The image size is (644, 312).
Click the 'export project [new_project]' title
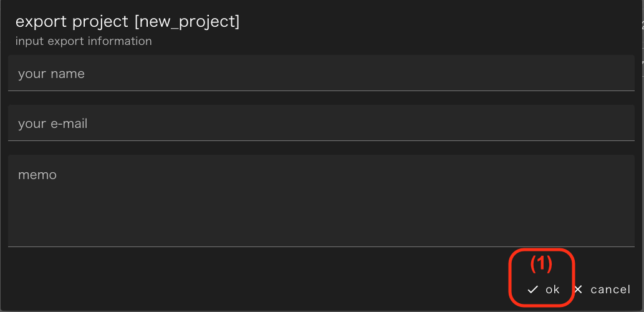(127, 21)
